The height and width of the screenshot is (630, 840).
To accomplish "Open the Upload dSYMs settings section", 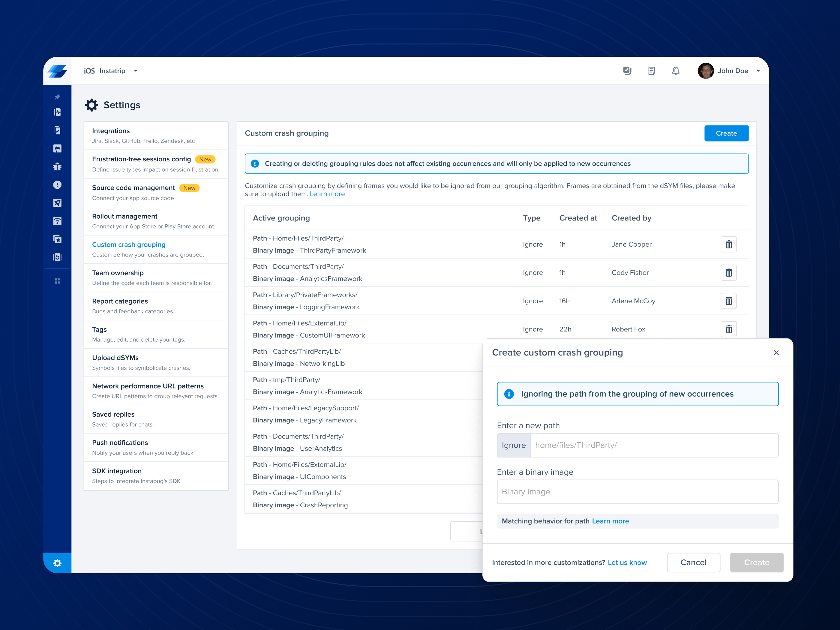I will (115, 357).
